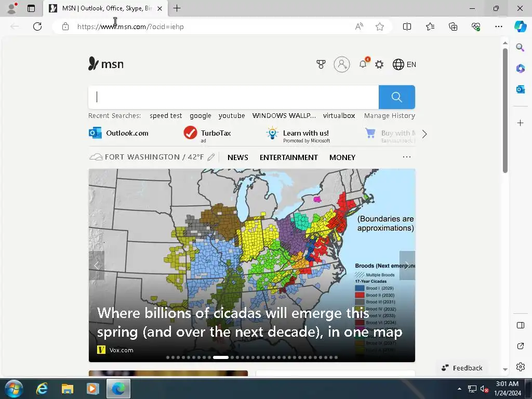Screen dimensions: 532x399
Task: Click the active carousel slide indicator
Action: pos(220,357)
